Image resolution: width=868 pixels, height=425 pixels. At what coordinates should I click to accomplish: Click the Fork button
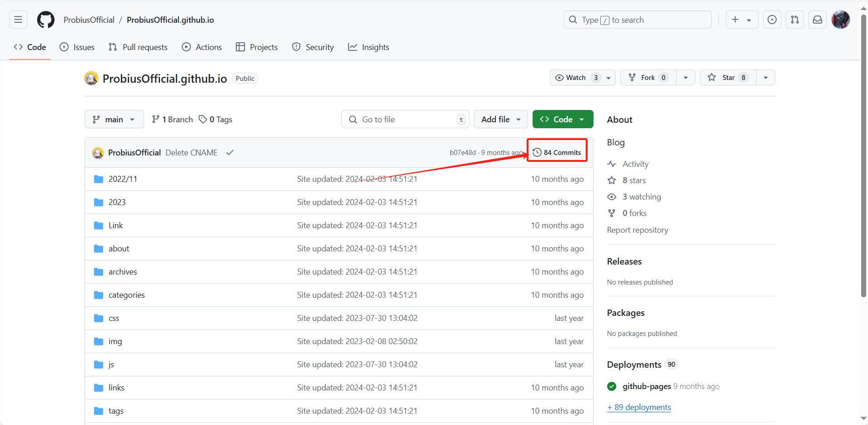tap(649, 78)
